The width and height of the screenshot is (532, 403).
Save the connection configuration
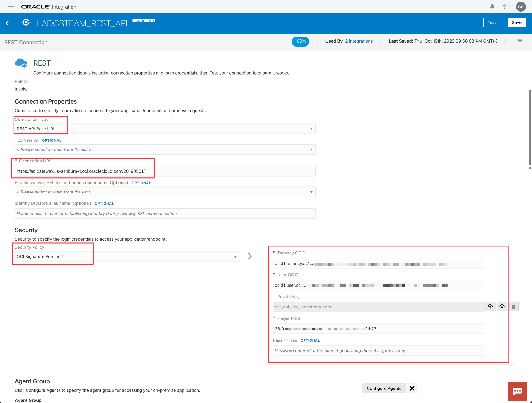516,22
